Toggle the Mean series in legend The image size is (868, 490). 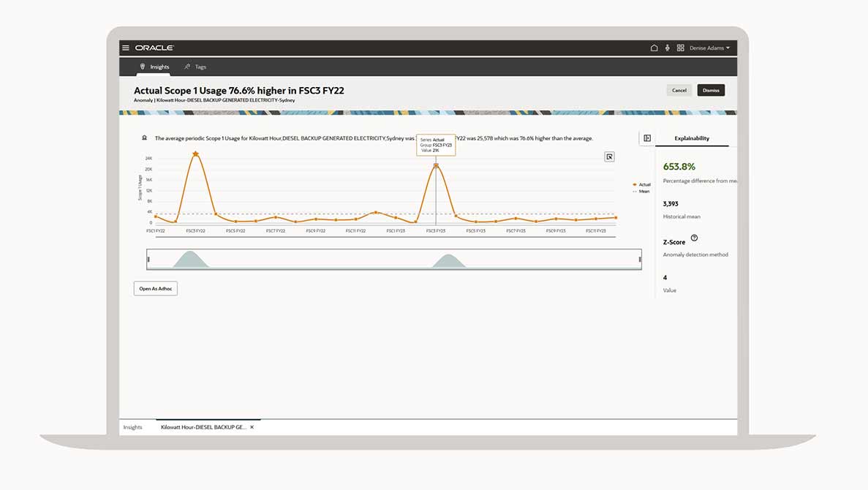coord(641,191)
